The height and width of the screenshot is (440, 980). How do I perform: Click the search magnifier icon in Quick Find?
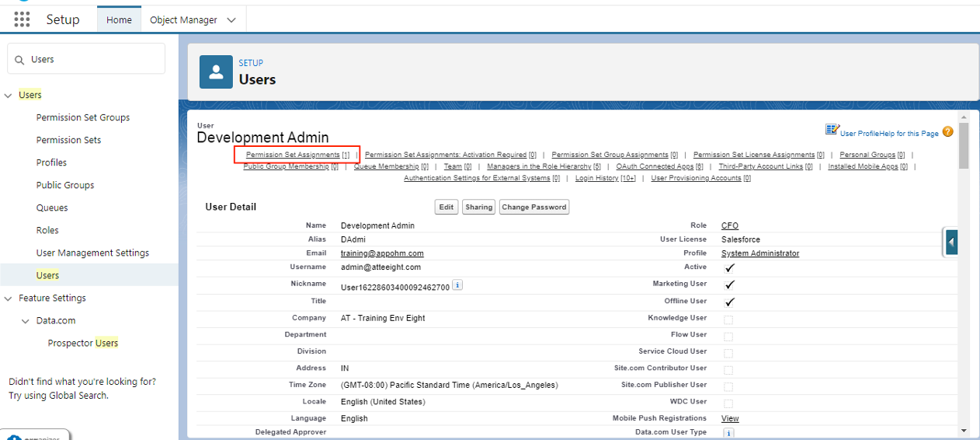pos(20,60)
